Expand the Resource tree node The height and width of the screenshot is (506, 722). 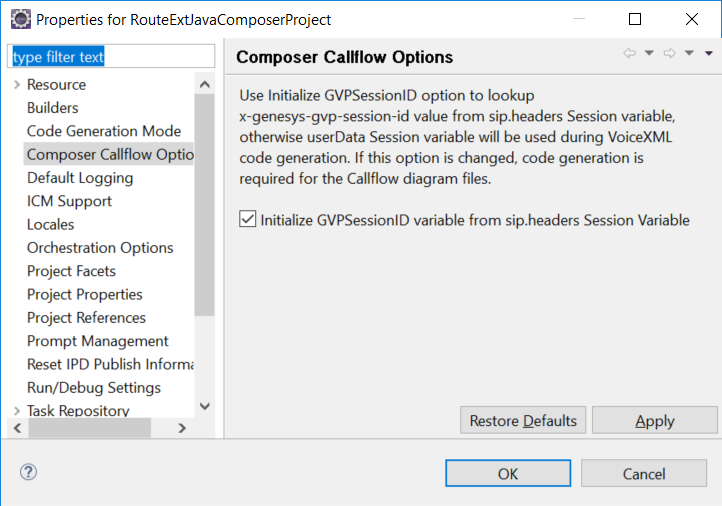click(17, 85)
